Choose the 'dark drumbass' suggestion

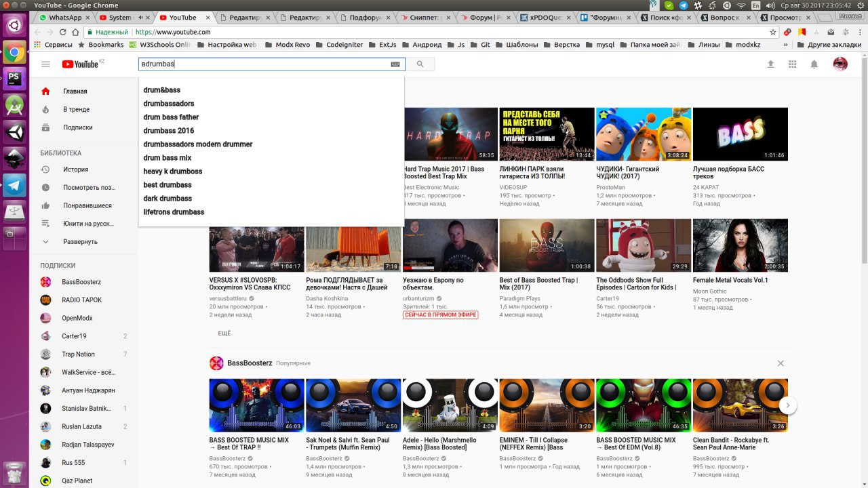click(x=271, y=199)
